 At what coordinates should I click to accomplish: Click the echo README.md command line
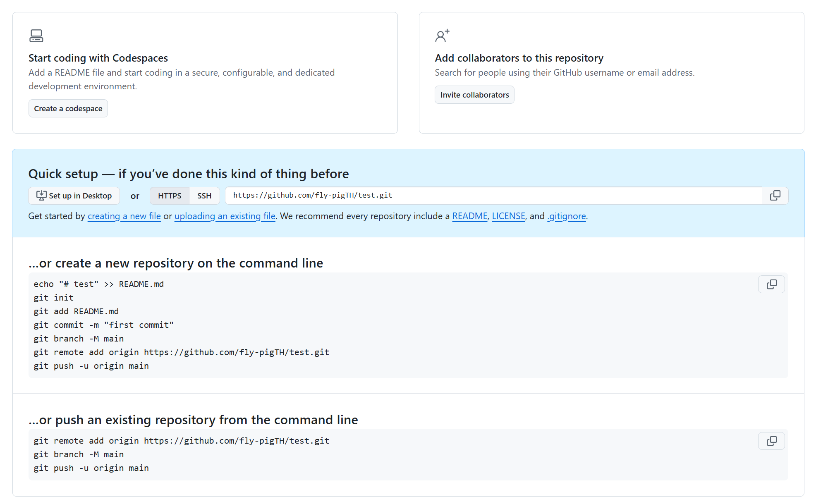point(99,284)
